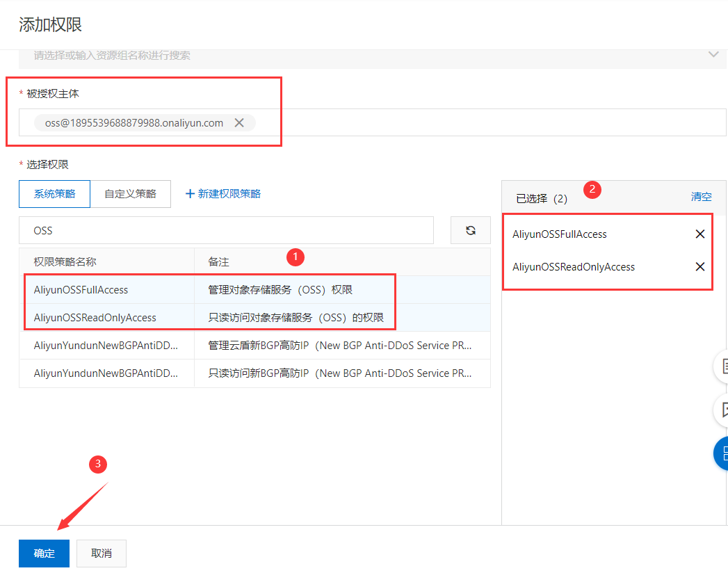Click the blue floating widget icon at right edge
The width and height of the screenshot is (728, 573).
[721, 453]
